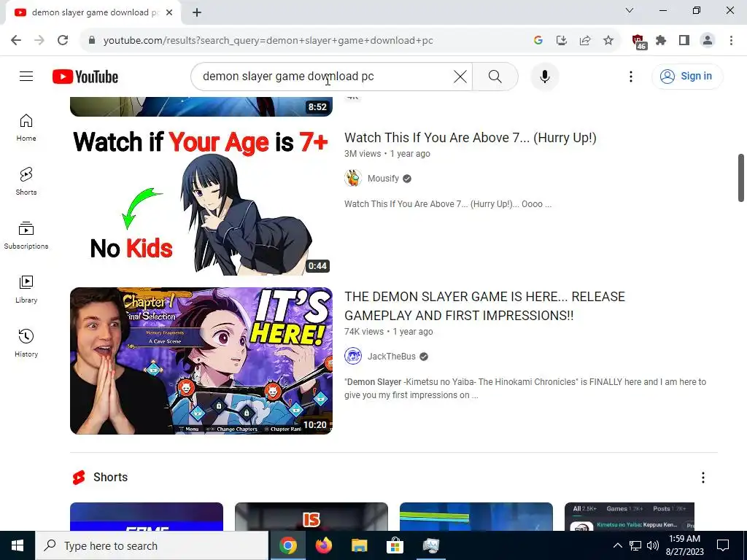Open network status in system tray
This screenshot has width=747, height=560.
[x=635, y=545]
